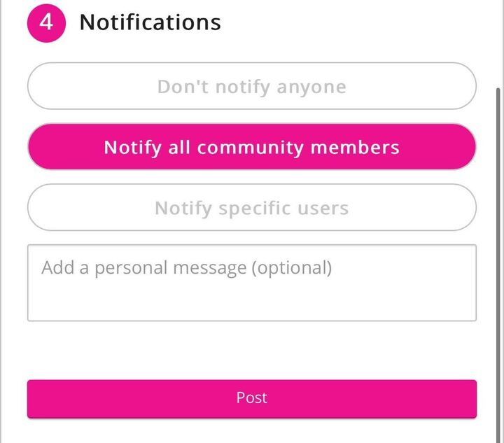The height and width of the screenshot is (443, 504).
Task: Focus the "Add a personal message" box
Action: tap(251, 283)
